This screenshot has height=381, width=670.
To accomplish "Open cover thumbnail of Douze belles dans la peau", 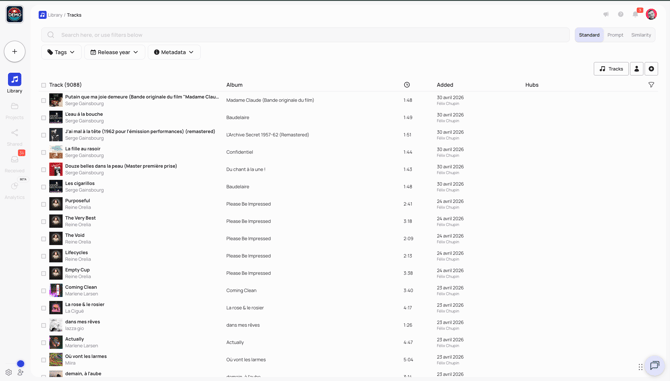I will click(56, 170).
